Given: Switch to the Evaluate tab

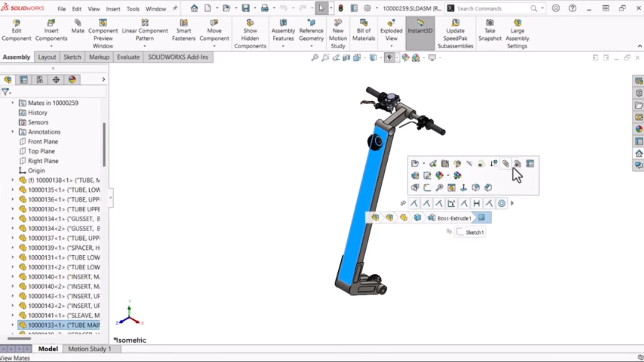Looking at the screenshot, I should [x=128, y=57].
